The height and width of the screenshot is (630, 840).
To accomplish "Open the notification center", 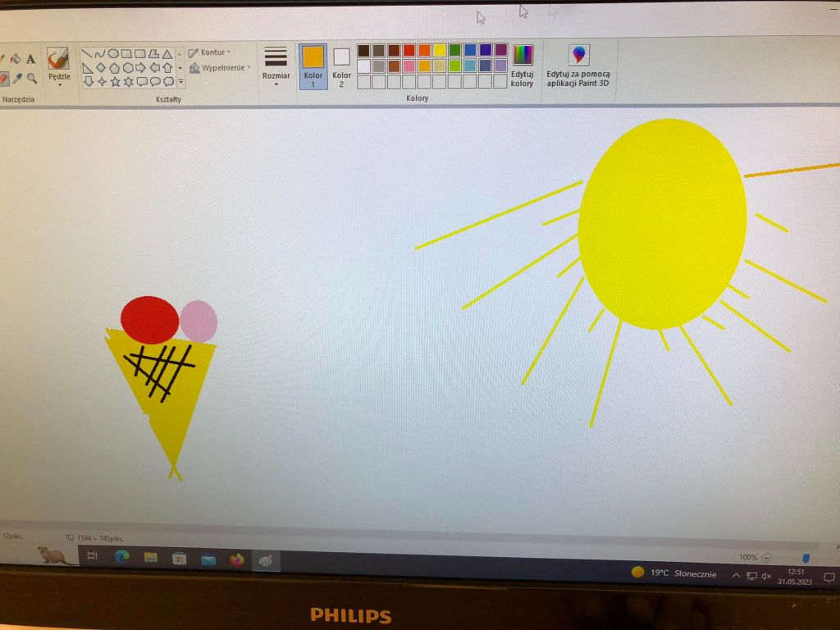I will [829, 577].
